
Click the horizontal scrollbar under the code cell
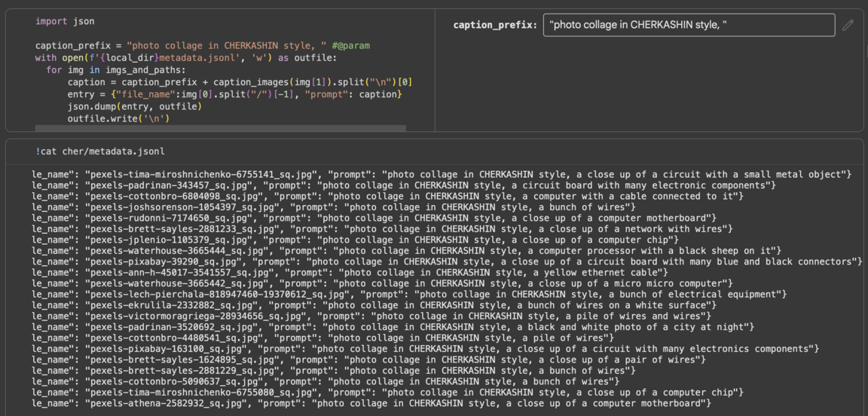220,128
